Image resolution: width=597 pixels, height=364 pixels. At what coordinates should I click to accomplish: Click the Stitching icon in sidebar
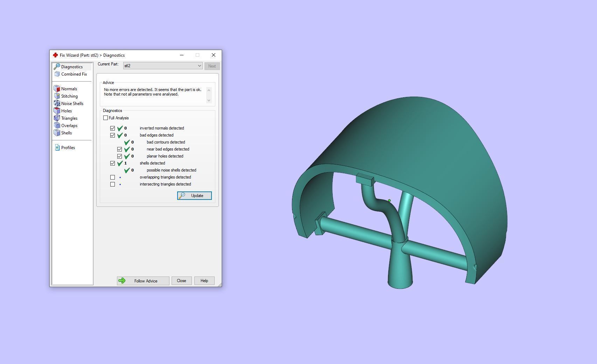point(57,96)
